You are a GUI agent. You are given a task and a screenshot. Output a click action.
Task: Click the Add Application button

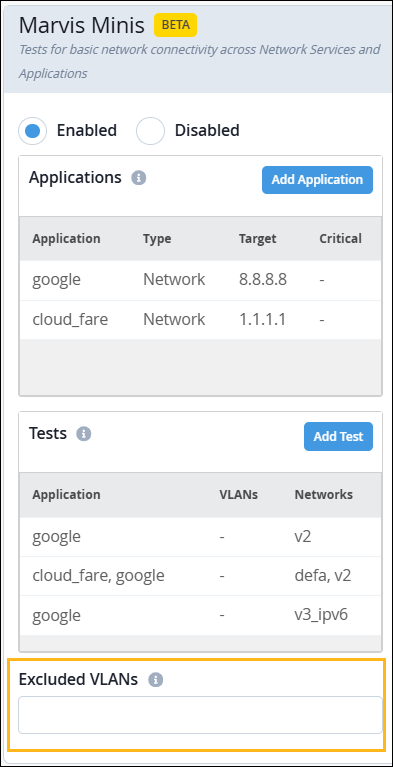point(317,180)
